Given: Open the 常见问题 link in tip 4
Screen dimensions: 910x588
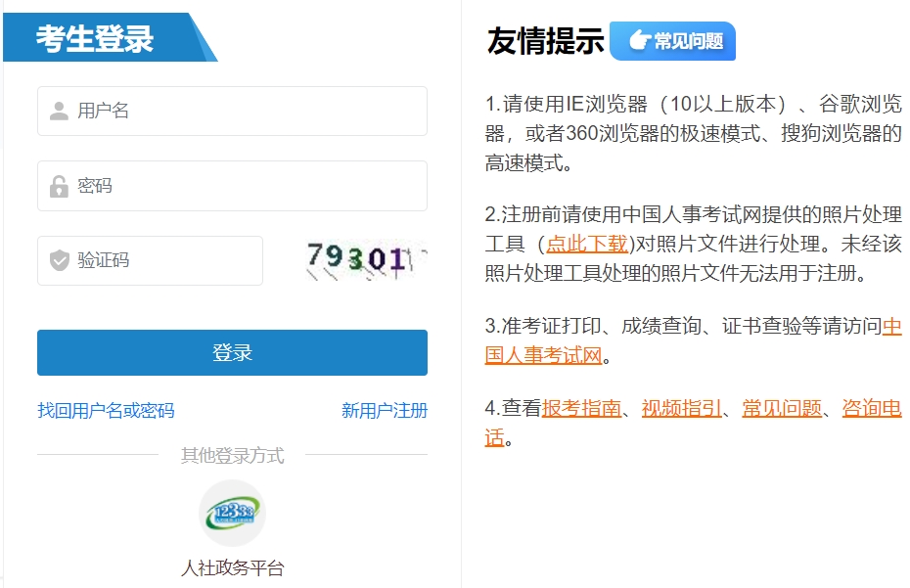Looking at the screenshot, I should click(x=782, y=408).
